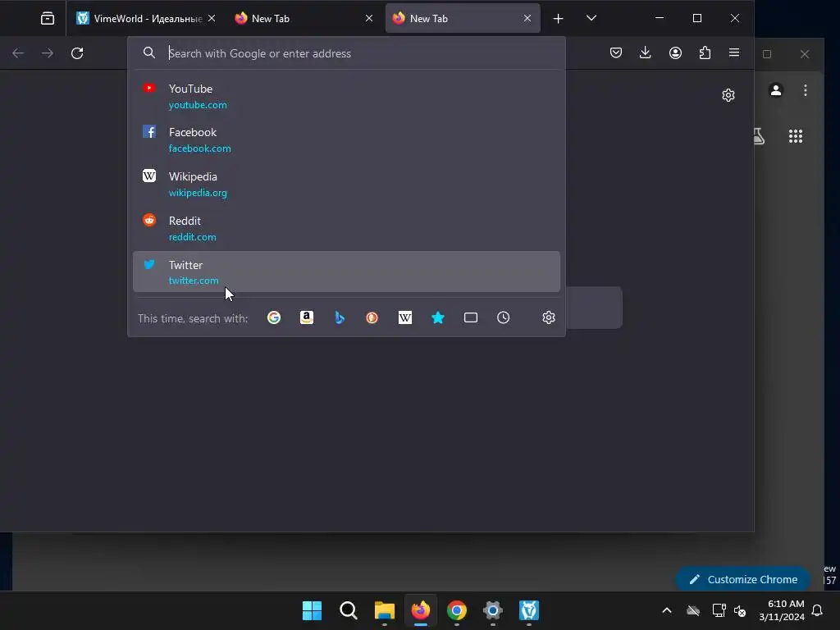Open Chrome profile avatar icon
The height and width of the screenshot is (630, 840).
pos(776,90)
